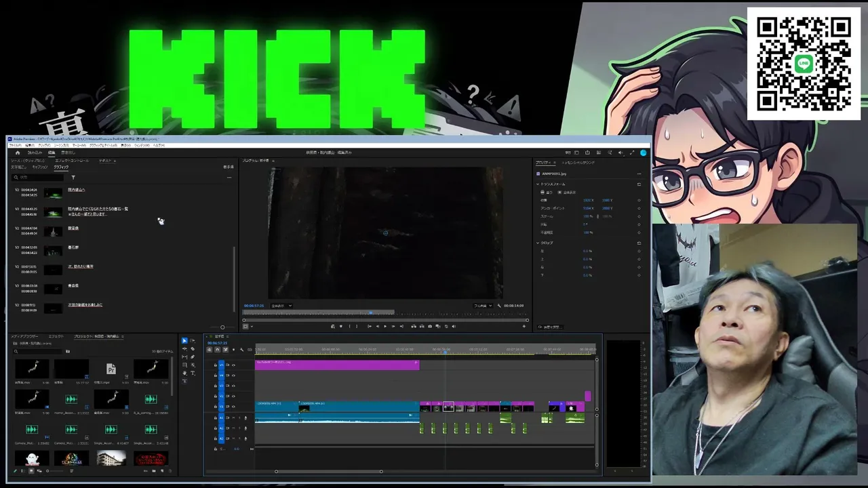Open the Program Monitor panel menu
The width and height of the screenshot is (868, 488).
point(272,161)
